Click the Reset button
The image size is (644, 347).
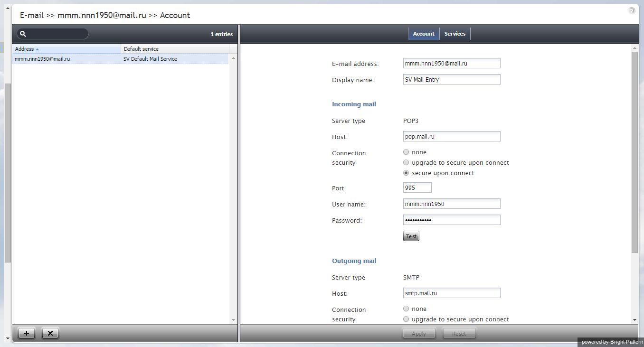(x=459, y=334)
